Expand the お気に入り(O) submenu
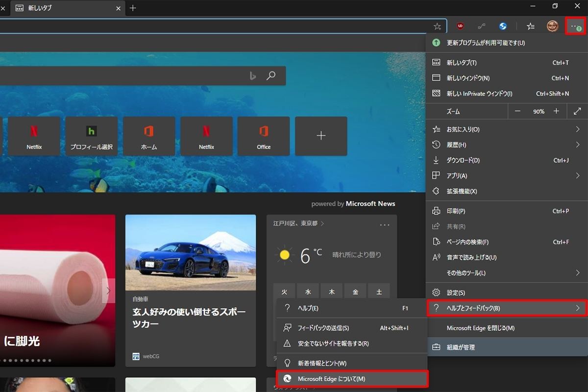 [x=507, y=129]
